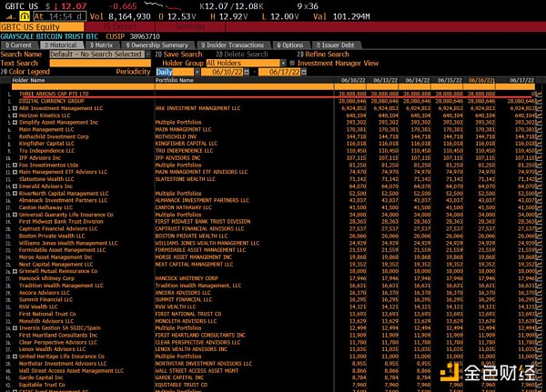Open chart icon for Slatestone Wealth row
The width and height of the screenshot is (546, 392).
[x=539, y=179]
